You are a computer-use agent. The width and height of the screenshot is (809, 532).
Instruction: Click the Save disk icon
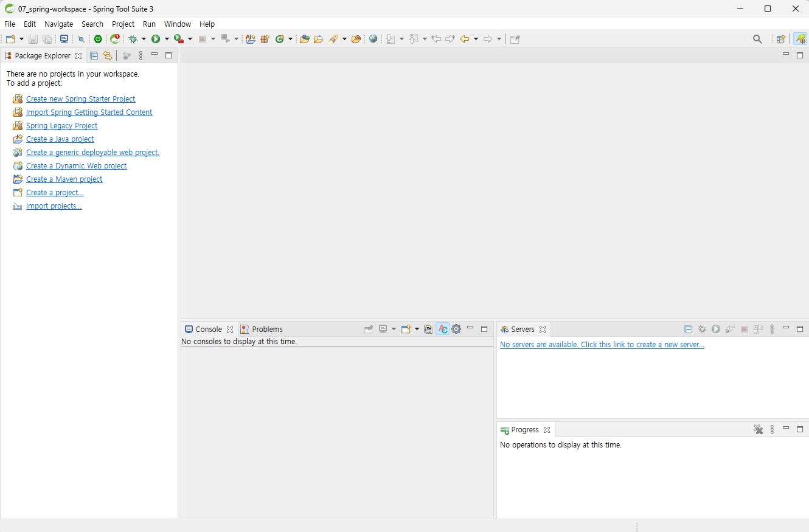(x=33, y=39)
